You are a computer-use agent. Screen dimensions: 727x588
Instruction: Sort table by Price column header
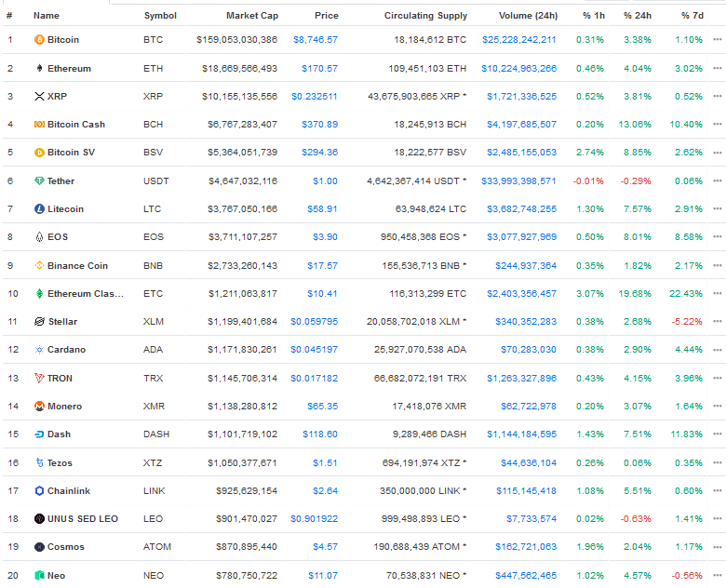pos(327,15)
